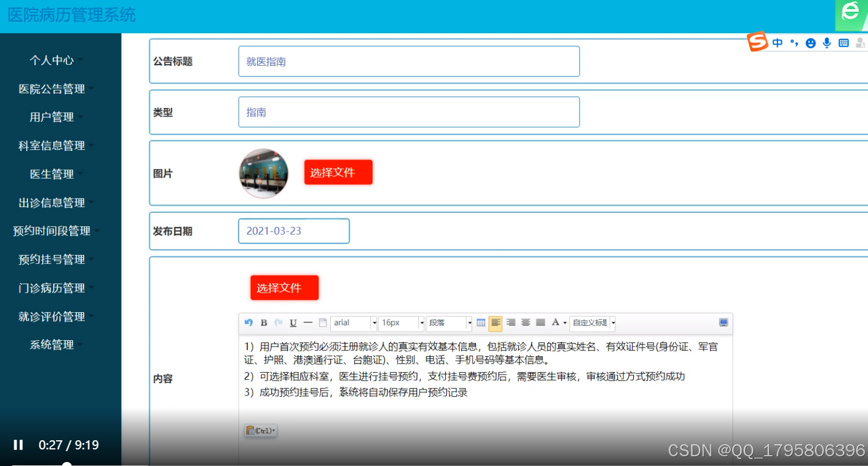The width and height of the screenshot is (868, 466).
Task: Expand the 用户管理 sidebar menu
Action: [x=56, y=117]
